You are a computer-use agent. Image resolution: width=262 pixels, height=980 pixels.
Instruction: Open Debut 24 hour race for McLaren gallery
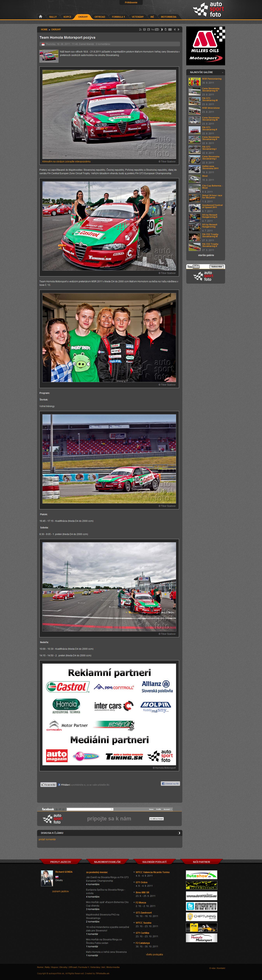[x=212, y=196]
